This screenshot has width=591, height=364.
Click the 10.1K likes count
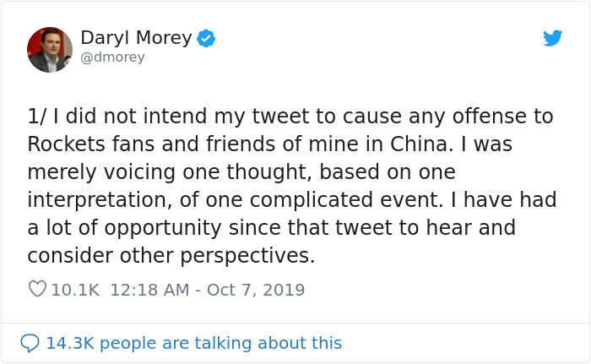[75, 290]
